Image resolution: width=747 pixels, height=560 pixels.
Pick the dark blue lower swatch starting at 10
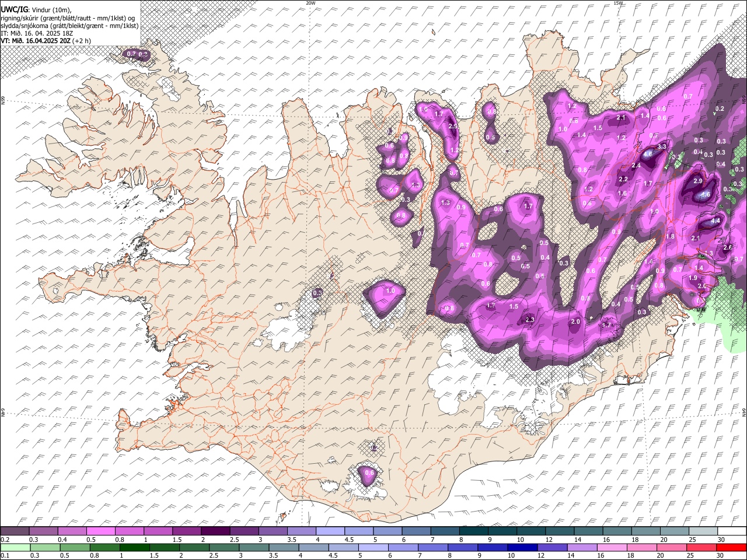click(x=522, y=547)
